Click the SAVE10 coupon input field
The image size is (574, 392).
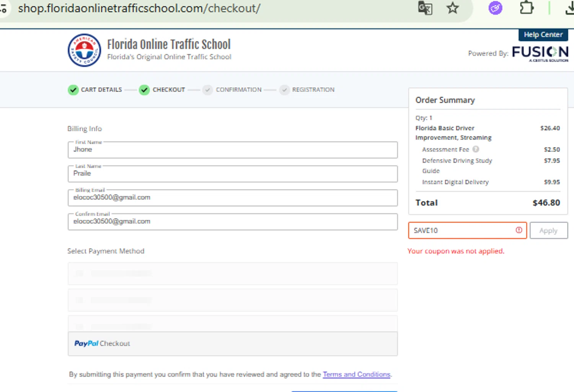pyautogui.click(x=468, y=230)
